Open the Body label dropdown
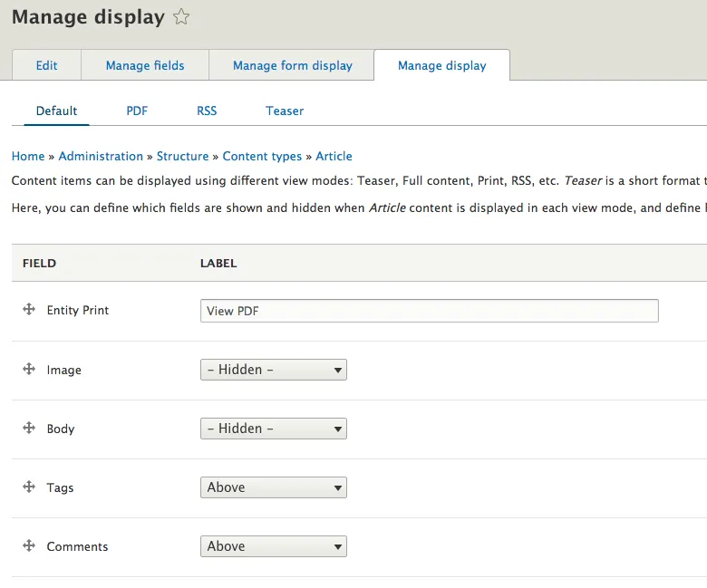Screen dimensions: 707x588 point(274,429)
